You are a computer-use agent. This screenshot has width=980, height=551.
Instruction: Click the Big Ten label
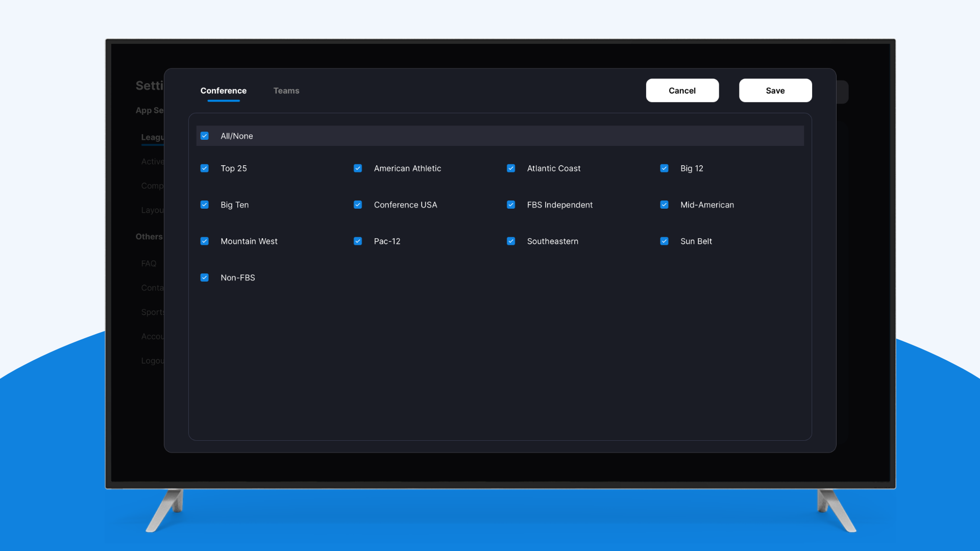tap(235, 205)
